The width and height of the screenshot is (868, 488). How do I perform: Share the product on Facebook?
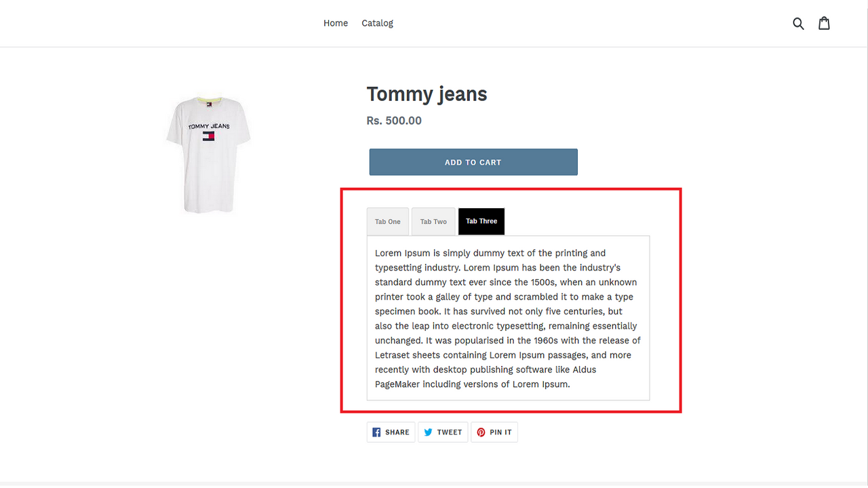click(x=391, y=432)
